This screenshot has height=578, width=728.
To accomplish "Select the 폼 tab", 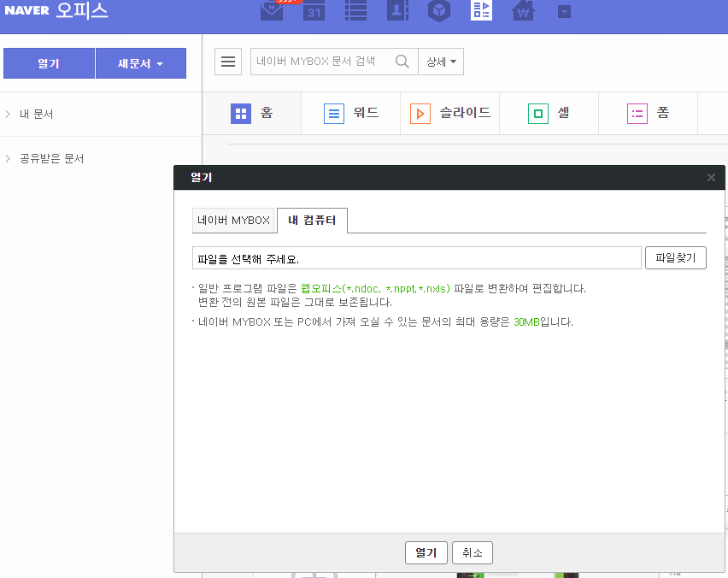I will pos(649,114).
